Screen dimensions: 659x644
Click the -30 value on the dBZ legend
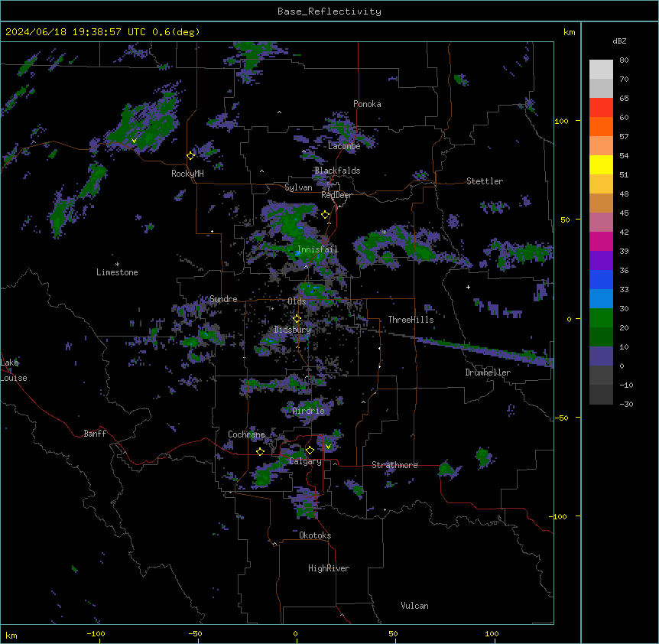coord(626,404)
